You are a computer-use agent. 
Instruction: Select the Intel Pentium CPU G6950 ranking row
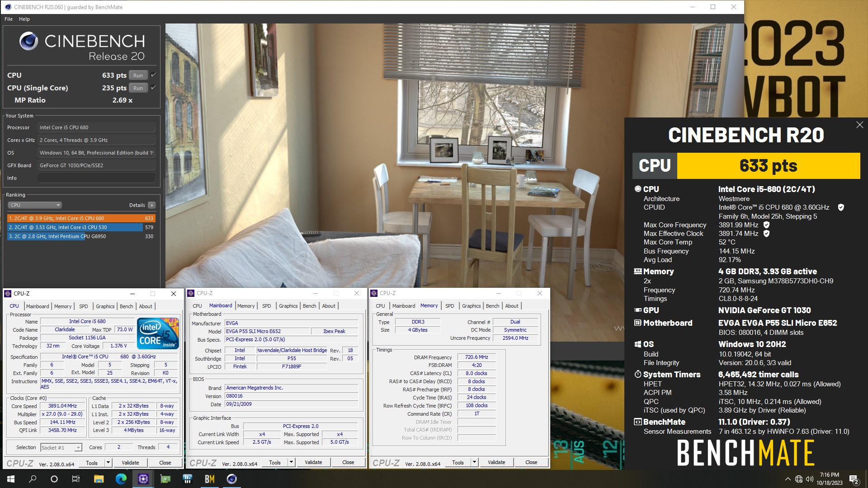point(81,236)
